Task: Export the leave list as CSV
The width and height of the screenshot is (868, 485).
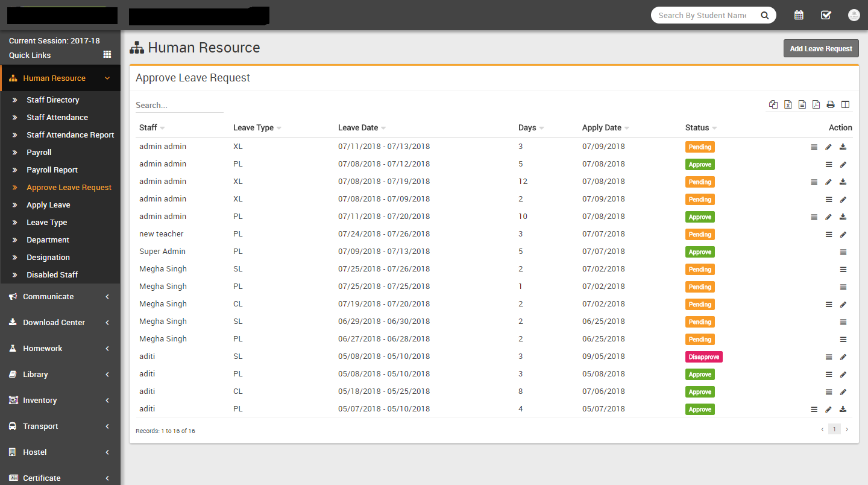Action: pos(802,105)
